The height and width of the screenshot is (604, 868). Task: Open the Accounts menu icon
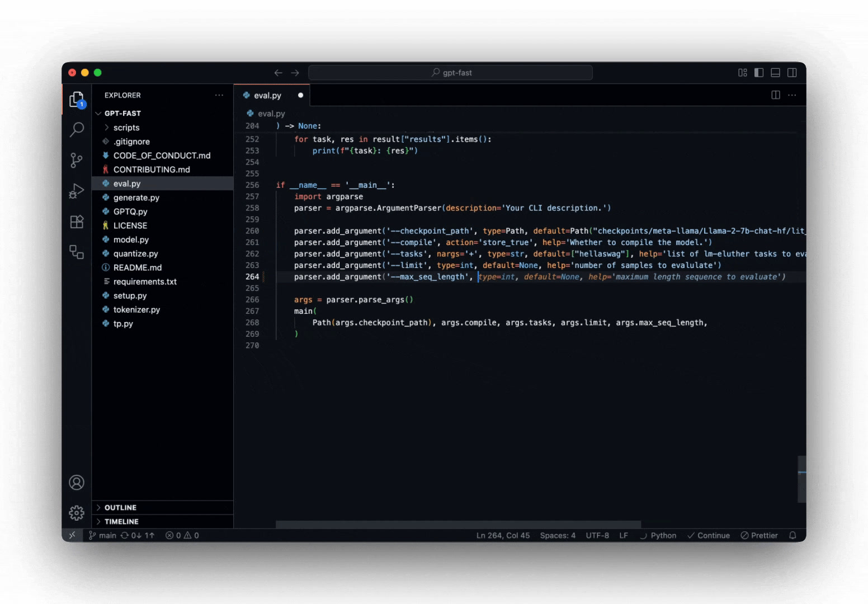77,483
